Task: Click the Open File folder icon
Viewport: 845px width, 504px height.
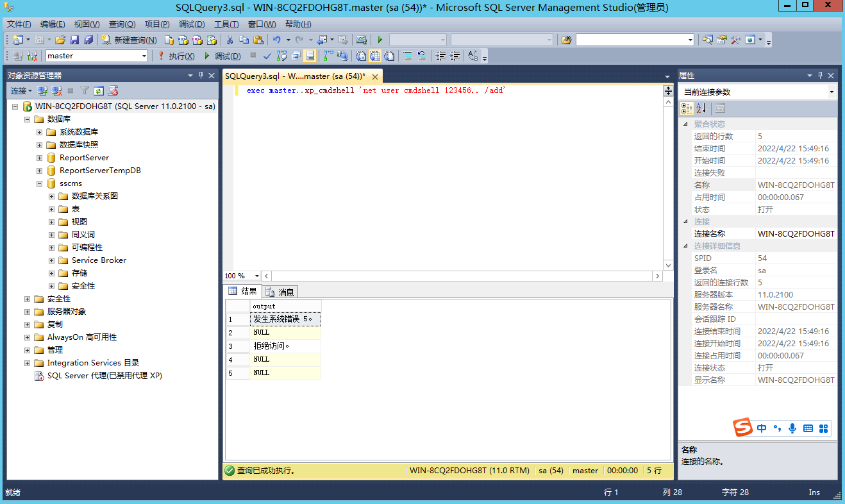Action: 60,40
